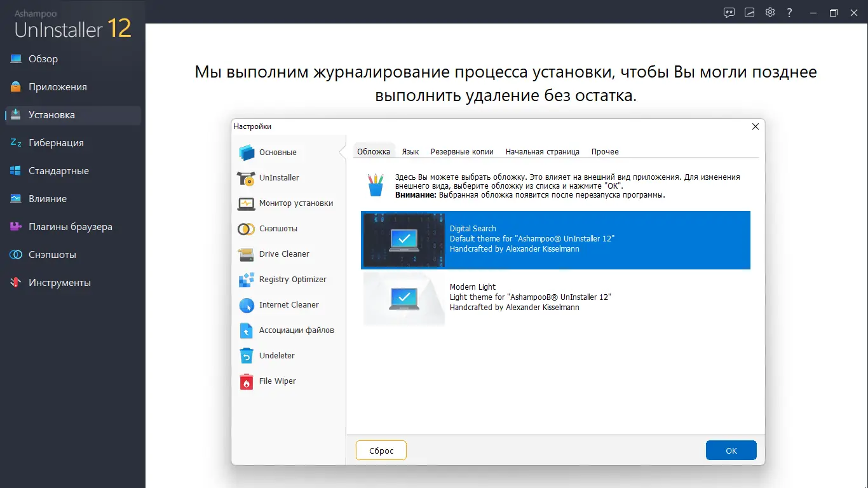Click the feedback speech-bubble icon in title bar
The height and width of the screenshot is (488, 868).
(729, 12)
